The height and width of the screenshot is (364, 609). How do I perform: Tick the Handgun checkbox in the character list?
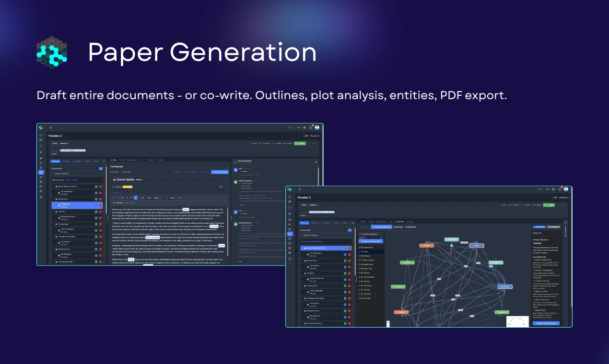point(360,256)
